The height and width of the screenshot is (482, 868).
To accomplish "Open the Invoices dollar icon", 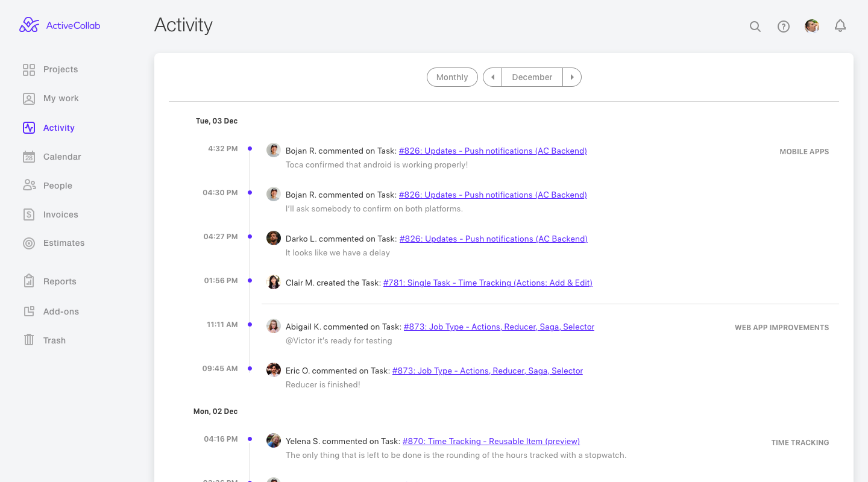I will point(29,214).
